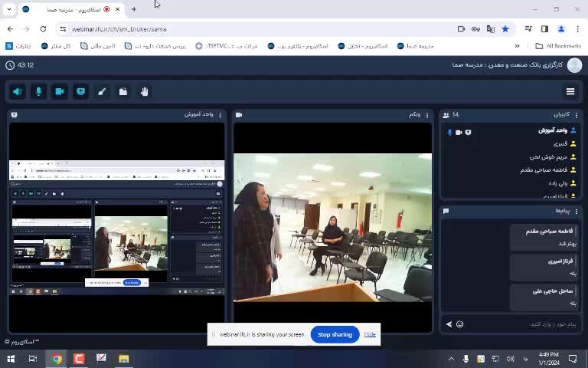588x368 pixels.
Task: Open the Chrome profile icon
Action: pos(561,29)
